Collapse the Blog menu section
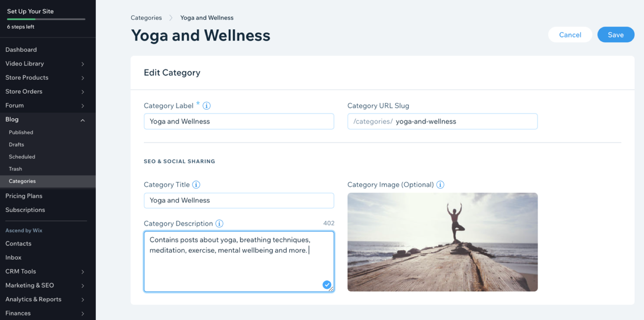This screenshot has height=320, width=644. [x=83, y=120]
